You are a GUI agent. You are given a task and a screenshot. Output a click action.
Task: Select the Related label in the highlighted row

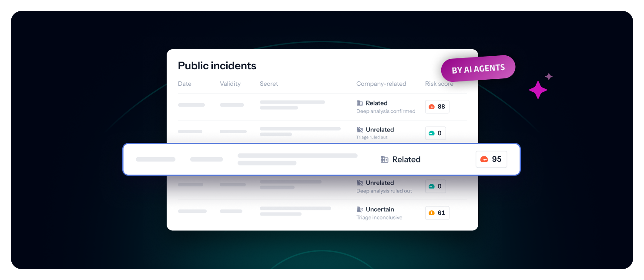tap(406, 159)
